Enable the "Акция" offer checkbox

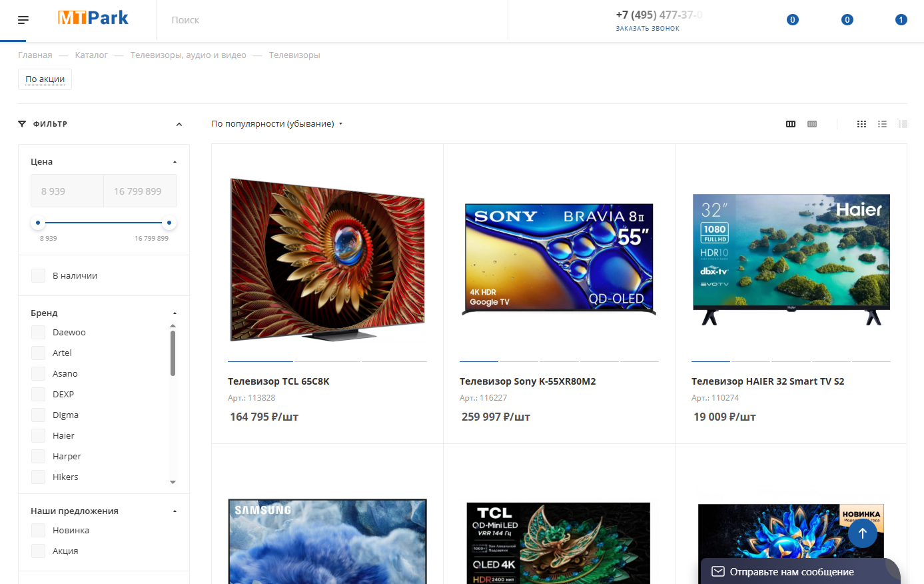click(39, 551)
